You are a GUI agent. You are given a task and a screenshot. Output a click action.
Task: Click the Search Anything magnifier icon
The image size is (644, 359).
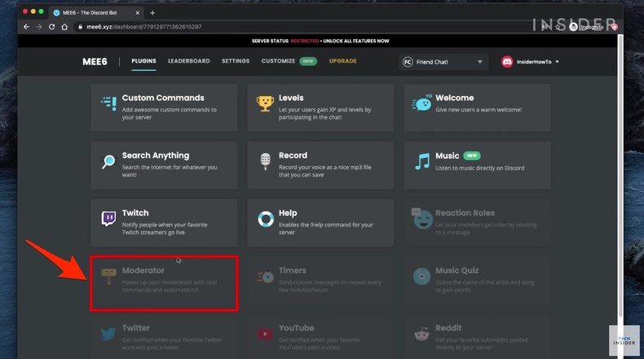point(108,160)
